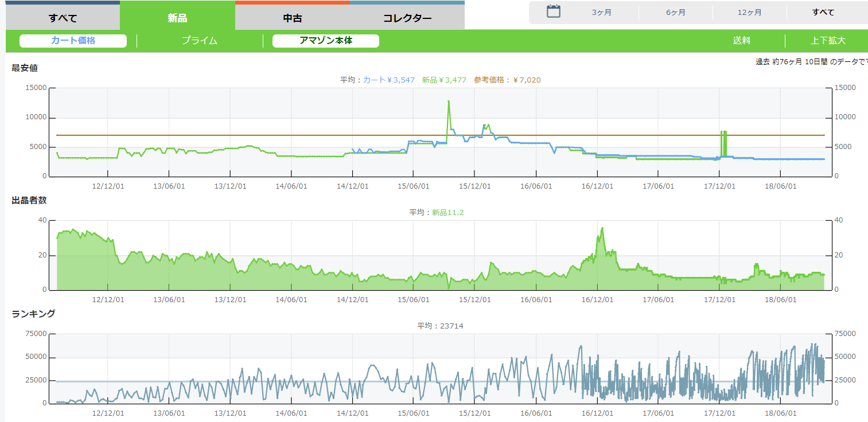The height and width of the screenshot is (422, 868).
Task: Set the date range to 6ヶ月
Action: (x=676, y=12)
